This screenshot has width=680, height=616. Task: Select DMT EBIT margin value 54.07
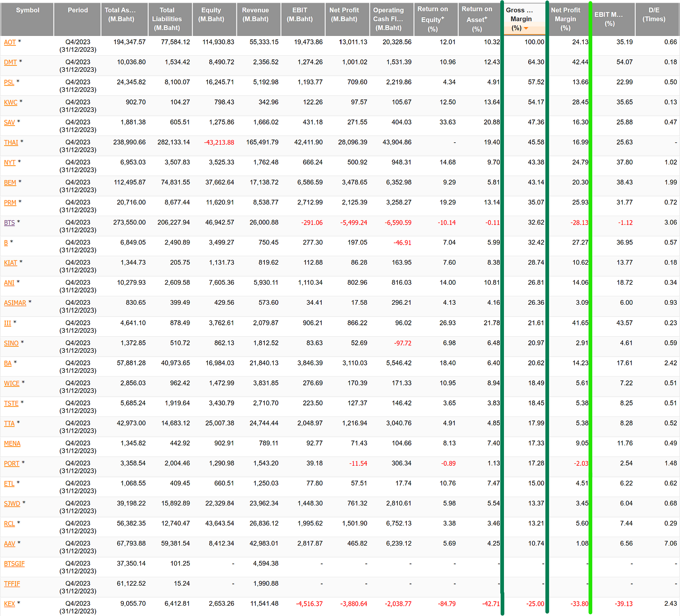pyautogui.click(x=624, y=62)
